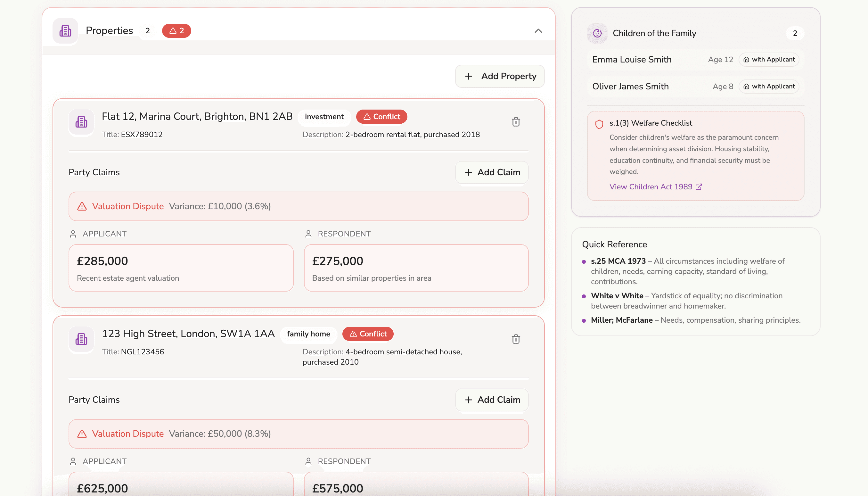
Task: Open the Applicant £285,000 claim card
Action: [181, 268]
